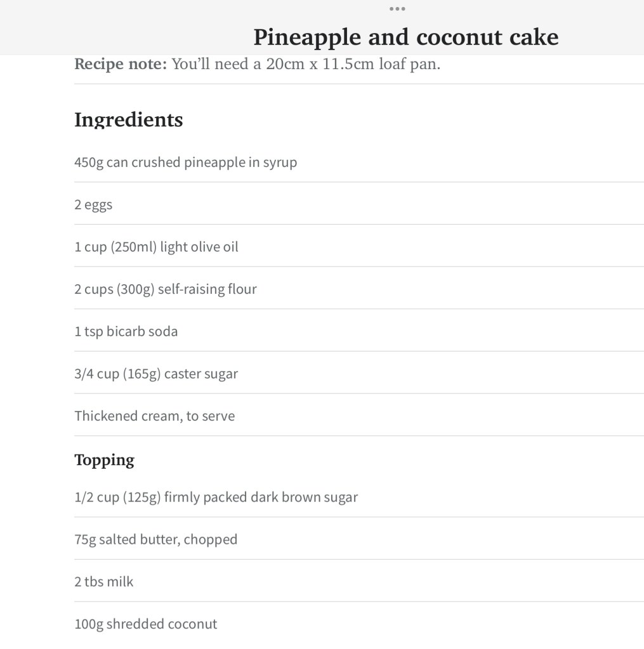
Task: Click the (250ml) measurement text
Action: [x=133, y=247]
